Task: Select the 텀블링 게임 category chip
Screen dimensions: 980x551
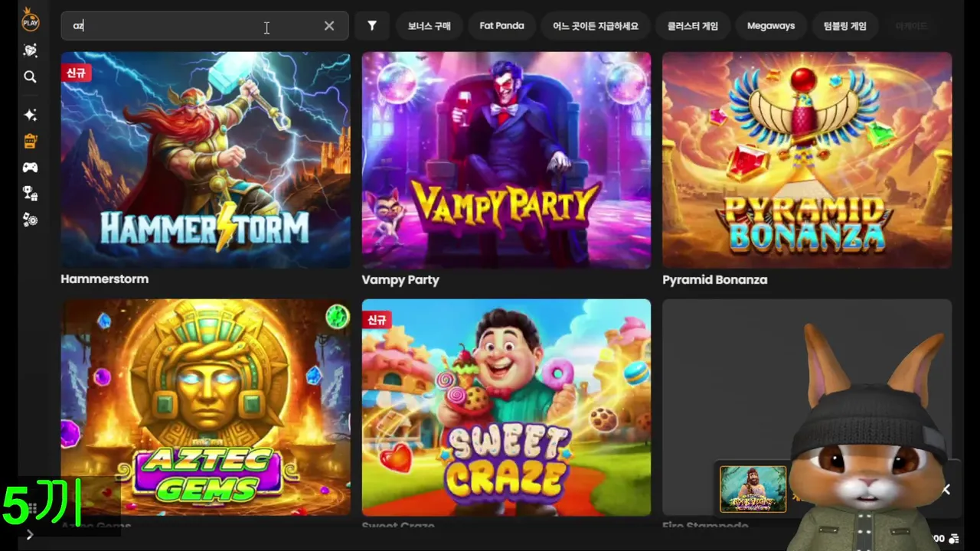Action: click(x=844, y=26)
